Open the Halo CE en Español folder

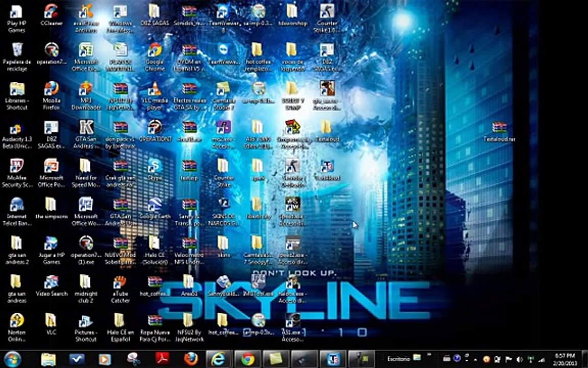click(x=120, y=328)
